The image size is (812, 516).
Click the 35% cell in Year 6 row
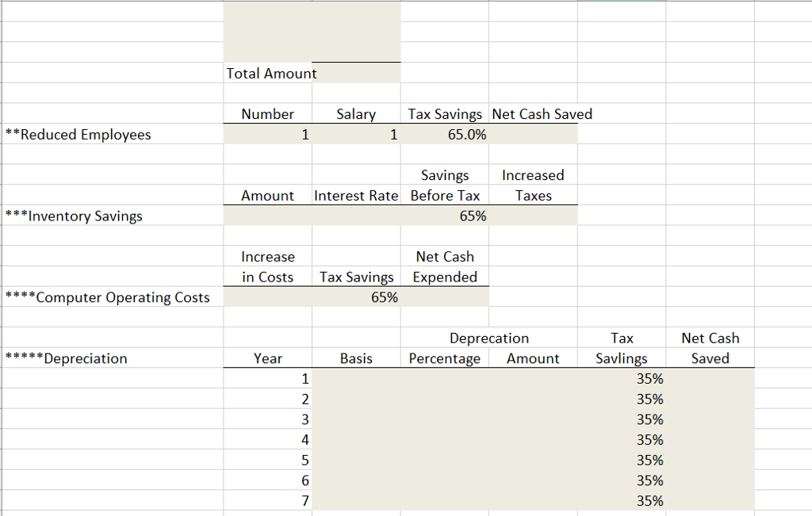[622, 480]
